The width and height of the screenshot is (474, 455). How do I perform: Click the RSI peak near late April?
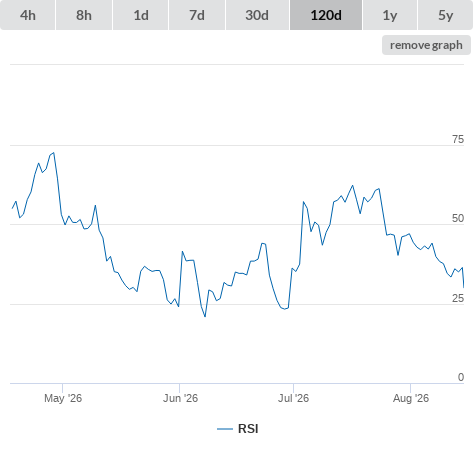54,153
